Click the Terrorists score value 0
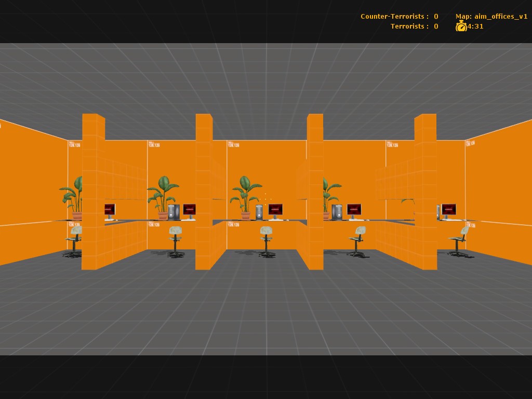The height and width of the screenshot is (399, 532). click(436, 26)
